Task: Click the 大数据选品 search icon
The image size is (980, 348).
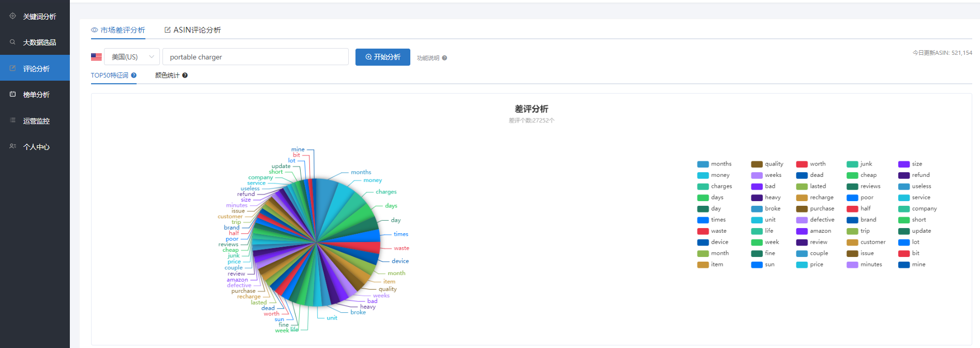Action: click(x=12, y=42)
